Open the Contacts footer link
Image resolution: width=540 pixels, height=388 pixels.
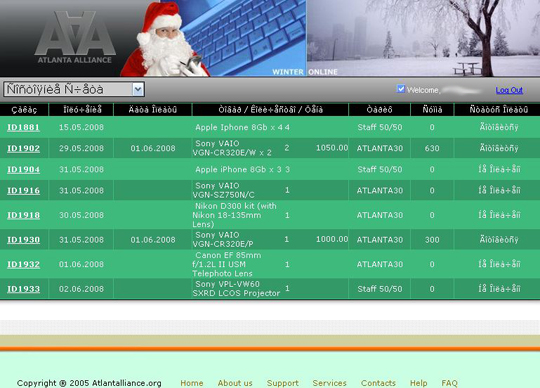pos(378,383)
